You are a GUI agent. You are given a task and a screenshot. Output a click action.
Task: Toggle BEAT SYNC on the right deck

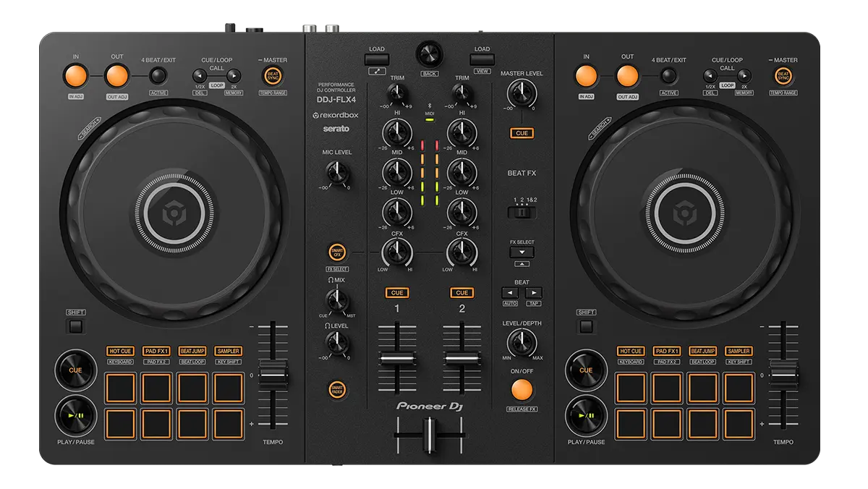(783, 75)
